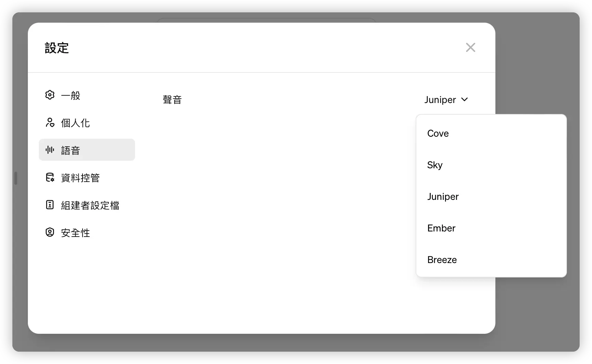Click the waveform icon beside 語音
The height and width of the screenshot is (364, 592).
point(50,150)
